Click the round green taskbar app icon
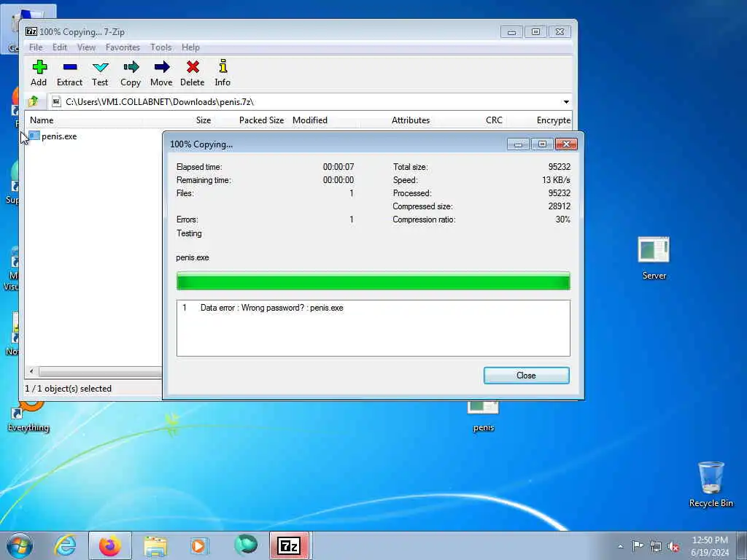The height and width of the screenshot is (560, 747). point(246,545)
